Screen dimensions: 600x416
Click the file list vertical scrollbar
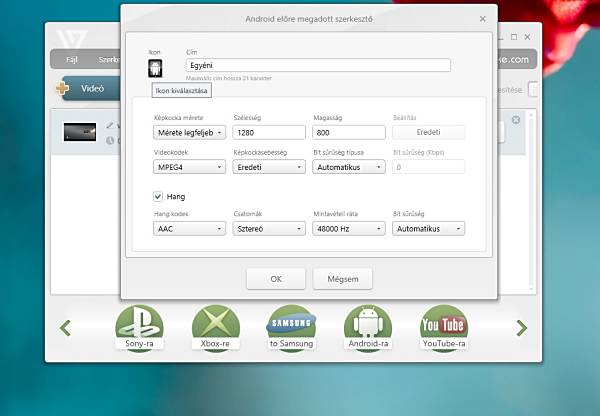tap(531, 202)
